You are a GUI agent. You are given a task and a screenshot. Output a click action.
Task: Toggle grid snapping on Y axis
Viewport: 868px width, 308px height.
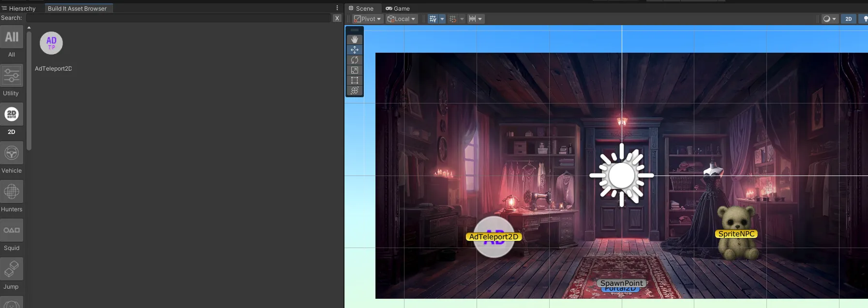pos(433,19)
